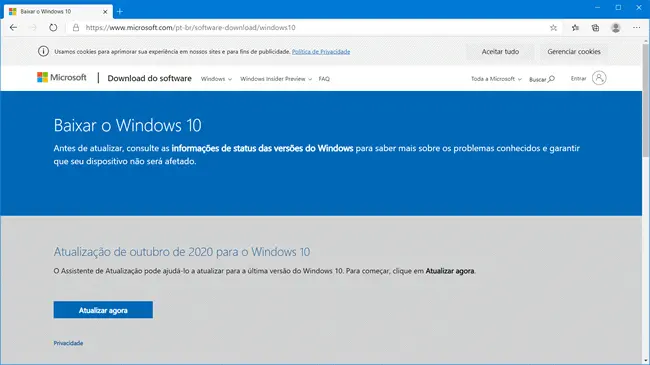Expand the Windows dropdown menu
The height and width of the screenshot is (365, 650).
216,79
